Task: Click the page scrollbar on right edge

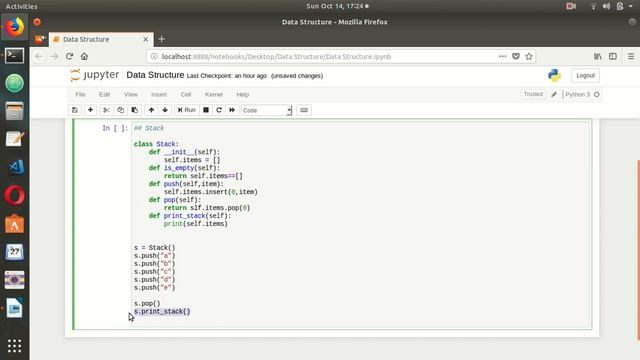Action: [x=638, y=250]
